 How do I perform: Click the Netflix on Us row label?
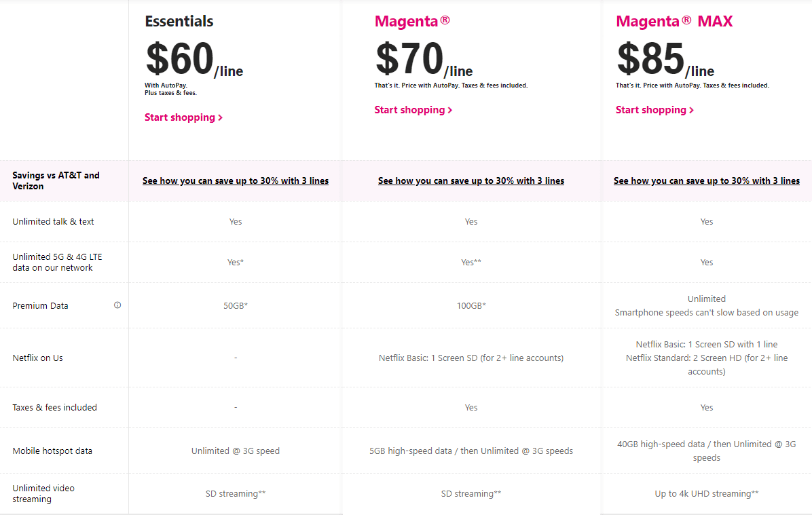coord(38,358)
